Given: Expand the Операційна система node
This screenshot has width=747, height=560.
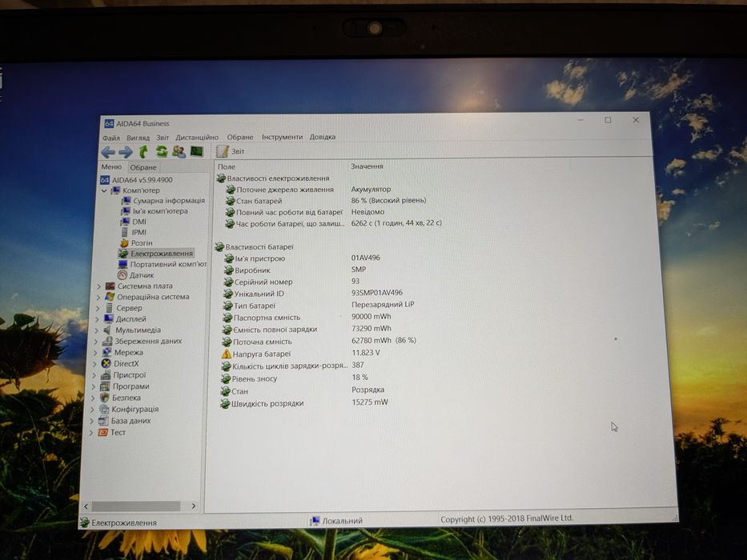Looking at the screenshot, I should point(98,298).
